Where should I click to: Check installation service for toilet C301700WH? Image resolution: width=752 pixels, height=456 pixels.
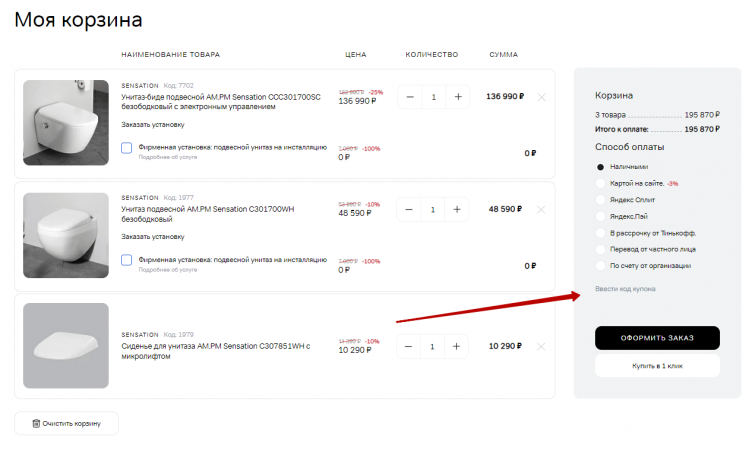tap(127, 260)
